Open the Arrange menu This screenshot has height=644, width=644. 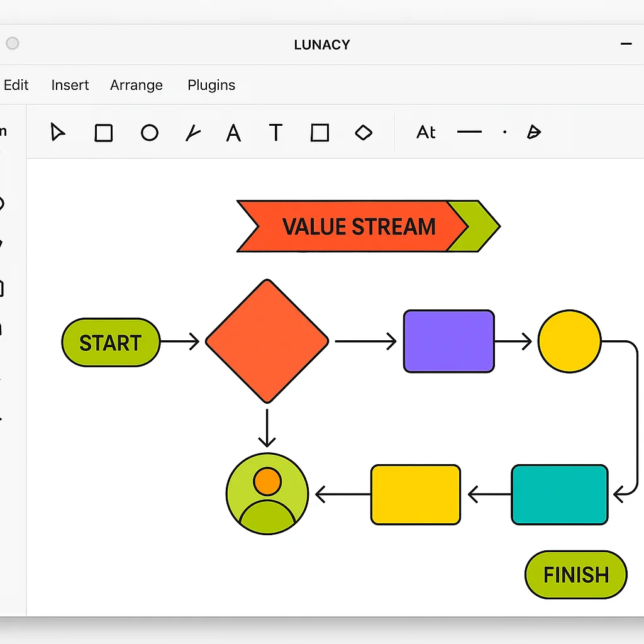pyautogui.click(x=136, y=85)
